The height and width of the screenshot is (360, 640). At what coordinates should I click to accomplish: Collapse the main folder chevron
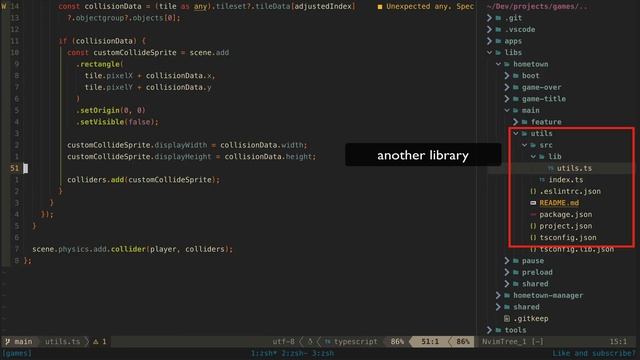point(507,110)
